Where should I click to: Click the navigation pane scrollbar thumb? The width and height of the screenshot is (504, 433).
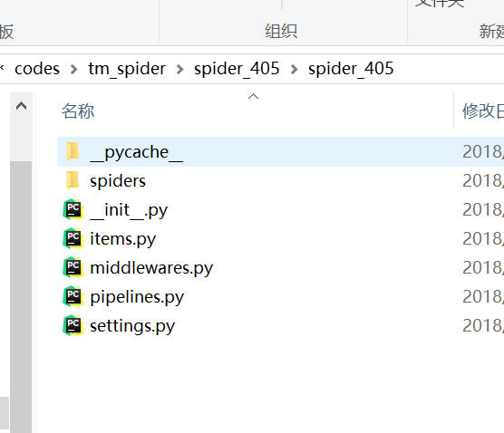21,297
